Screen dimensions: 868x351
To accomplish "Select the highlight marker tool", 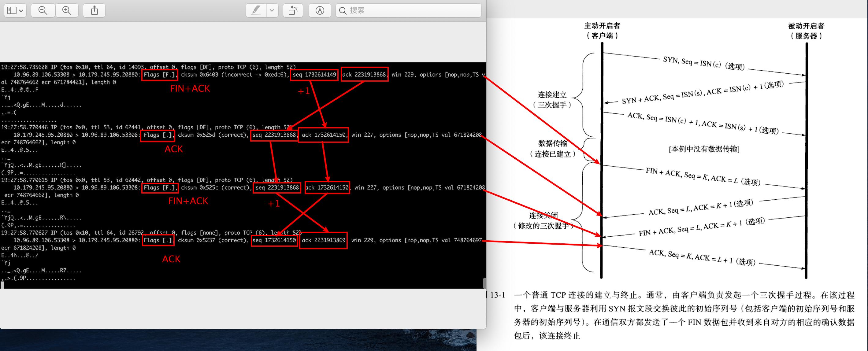I will [x=256, y=10].
